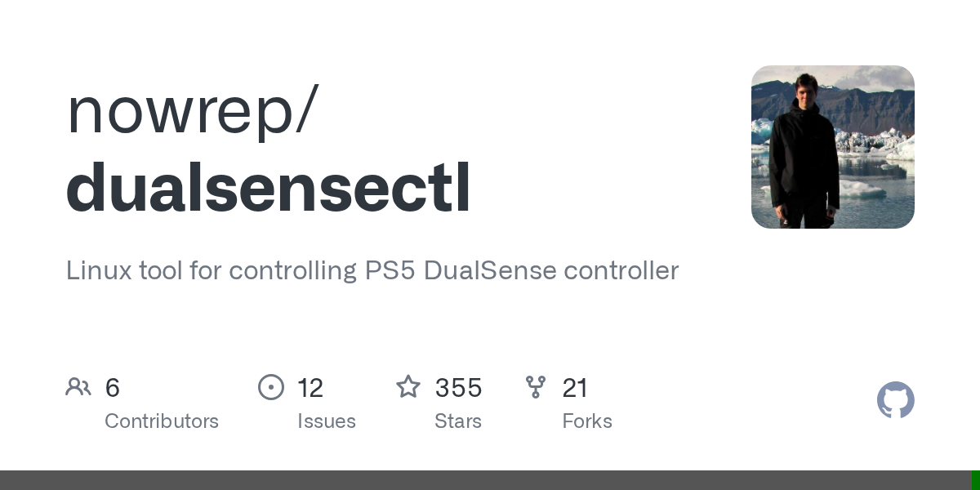Click the Forks branch icon

point(536,387)
